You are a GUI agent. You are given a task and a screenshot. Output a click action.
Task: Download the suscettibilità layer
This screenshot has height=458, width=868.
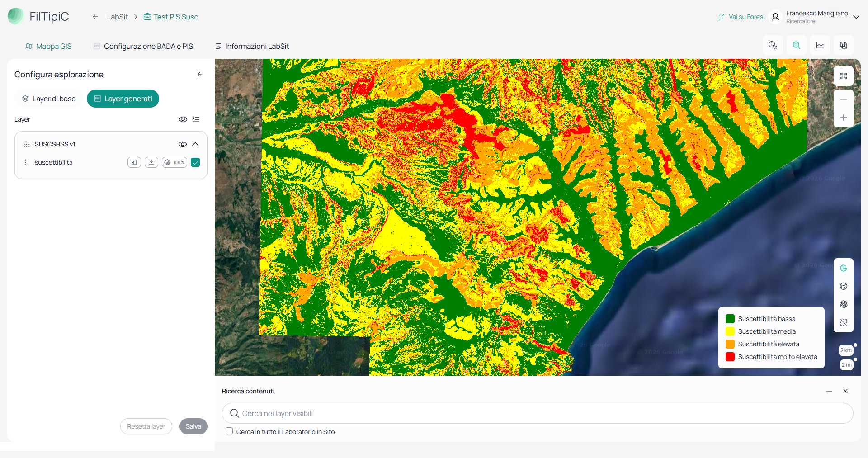151,162
